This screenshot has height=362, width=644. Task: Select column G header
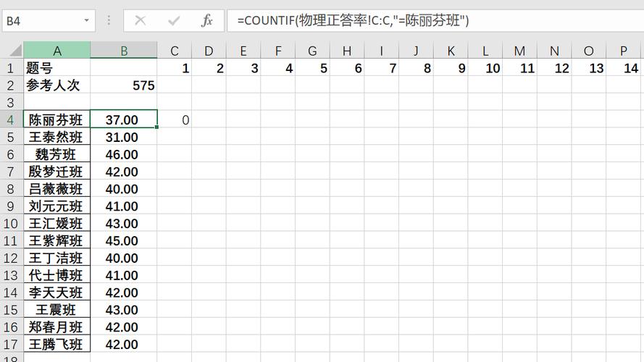coord(312,51)
